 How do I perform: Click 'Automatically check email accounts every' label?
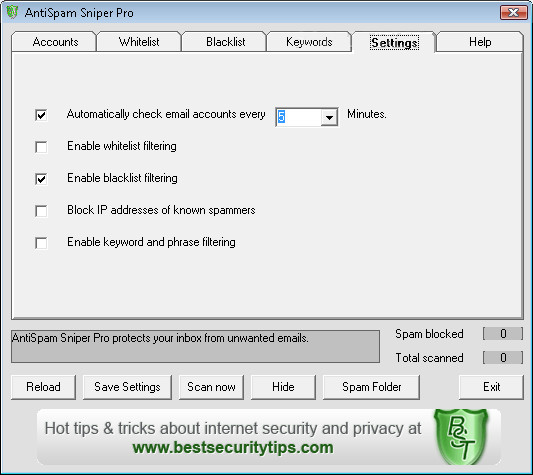coord(166,115)
